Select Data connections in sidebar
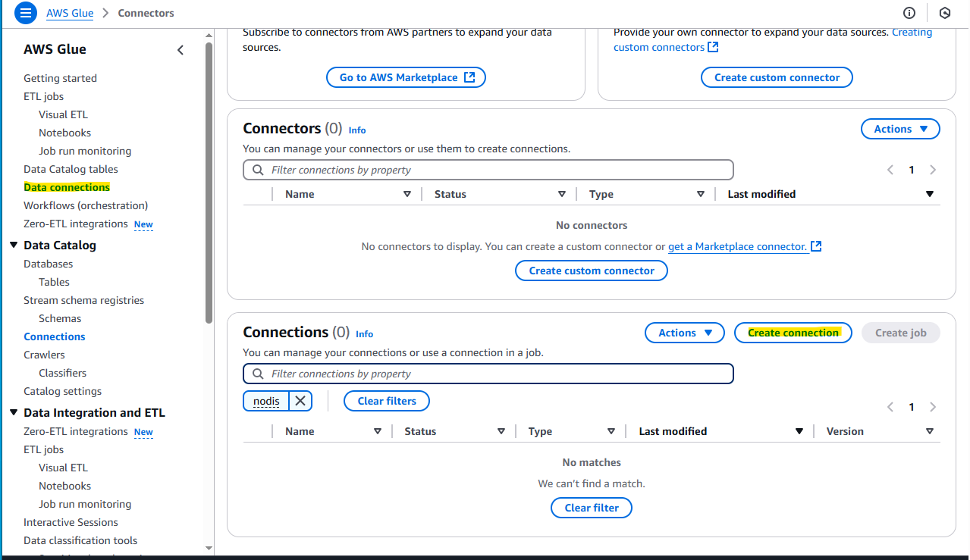 (x=67, y=187)
